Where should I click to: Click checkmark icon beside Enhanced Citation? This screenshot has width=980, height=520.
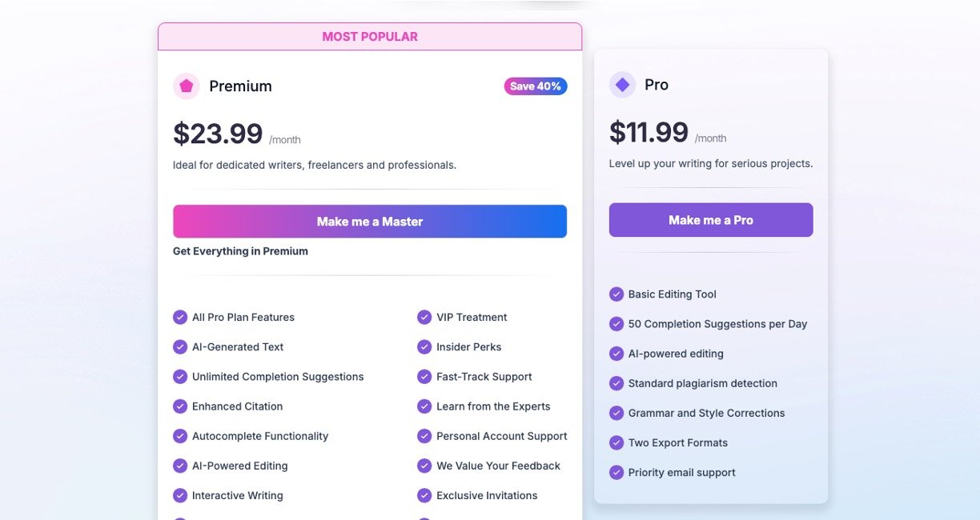click(180, 406)
